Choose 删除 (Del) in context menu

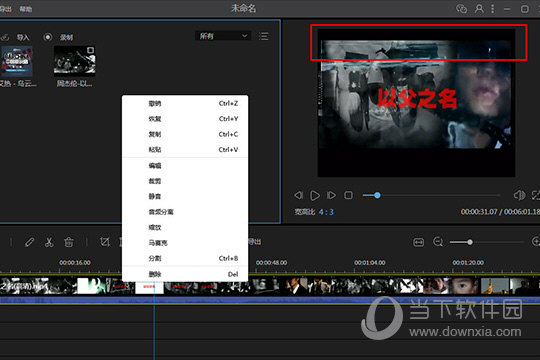(185, 274)
